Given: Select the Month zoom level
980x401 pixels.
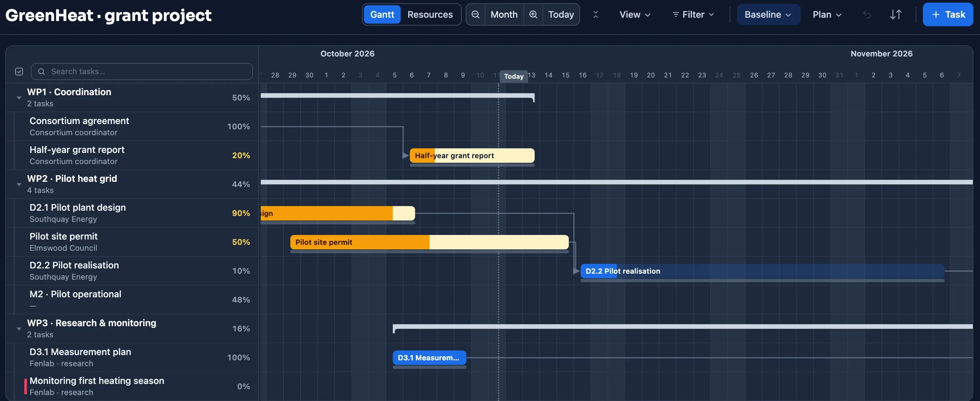Looking at the screenshot, I should click(504, 14).
